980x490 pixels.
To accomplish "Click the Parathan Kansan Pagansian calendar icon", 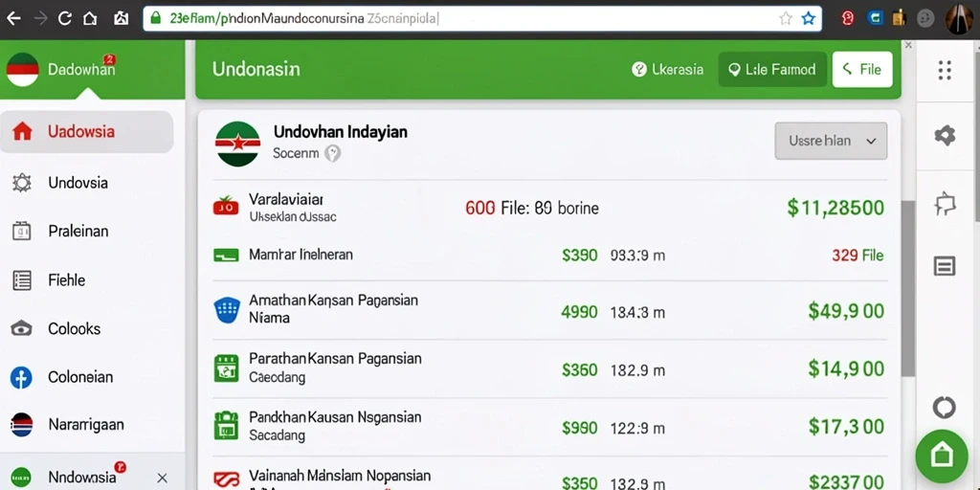I will click(226, 368).
